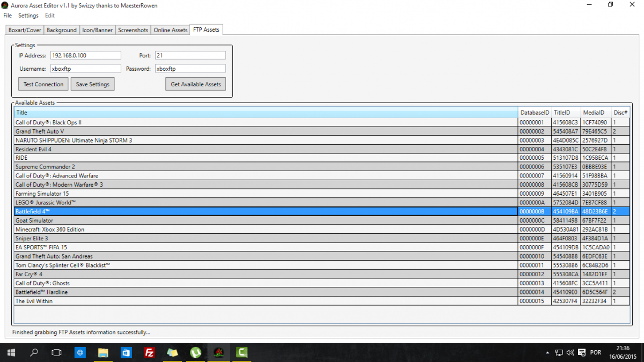Select the highlighted Battlefield 4 row
The image size is (644, 362).
click(322, 212)
